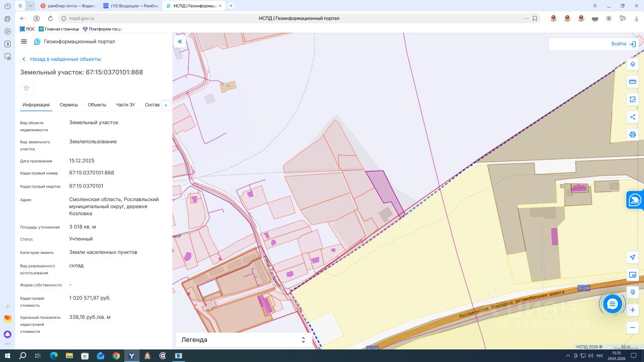Zoom in on the map
This screenshot has width=644, height=362.
pos(632,310)
